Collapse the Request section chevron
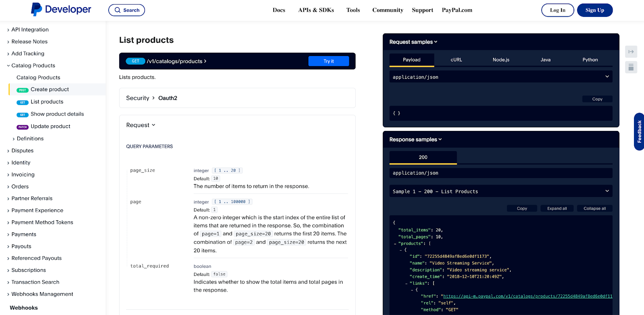644x315 pixels. [153, 125]
